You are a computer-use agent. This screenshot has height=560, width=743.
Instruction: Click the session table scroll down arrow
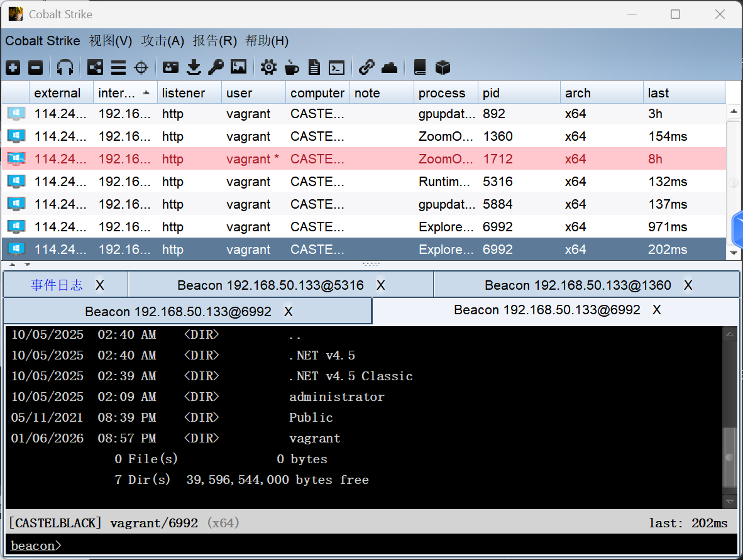point(734,252)
